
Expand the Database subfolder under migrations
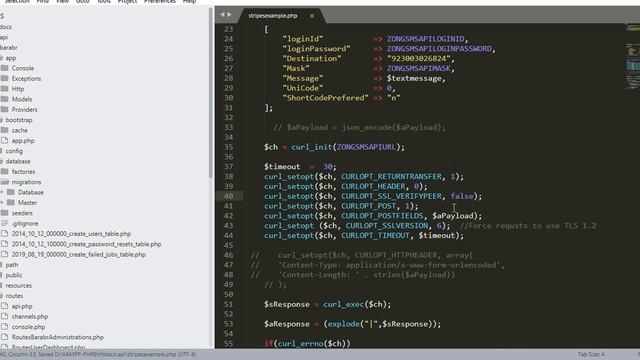2,192
